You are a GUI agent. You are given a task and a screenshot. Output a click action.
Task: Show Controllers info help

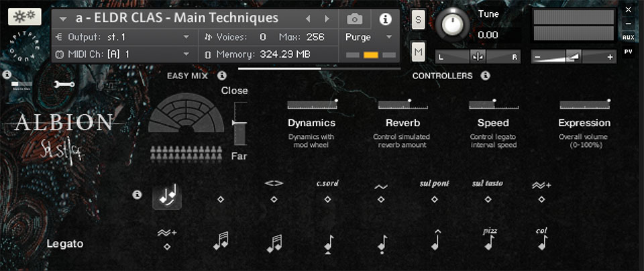coord(485,76)
